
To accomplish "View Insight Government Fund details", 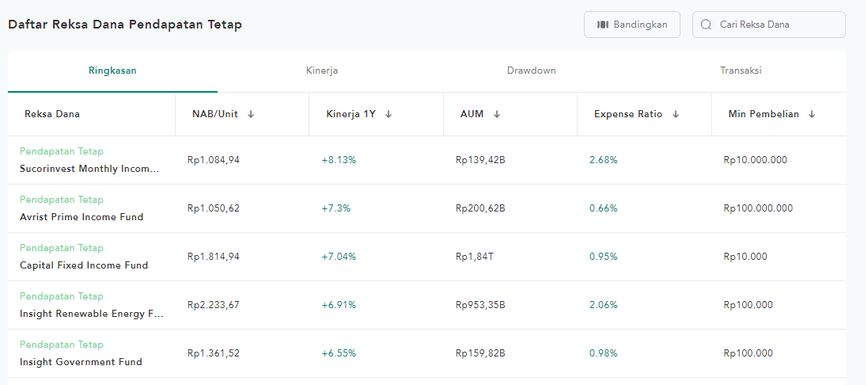I will [x=81, y=362].
